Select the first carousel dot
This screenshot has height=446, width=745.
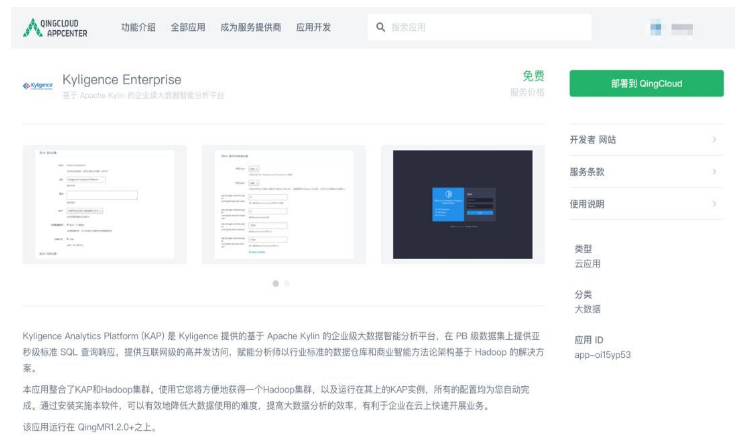point(276,284)
